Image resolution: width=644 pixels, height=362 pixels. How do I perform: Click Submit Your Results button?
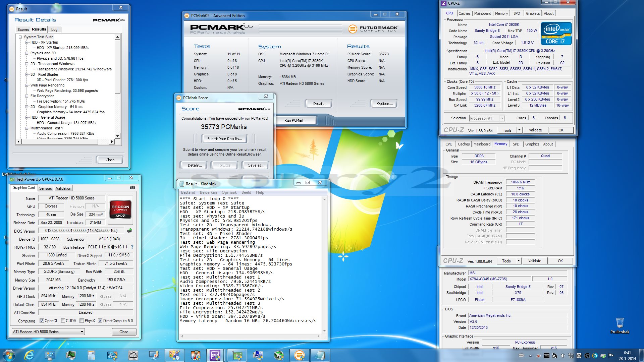click(224, 139)
